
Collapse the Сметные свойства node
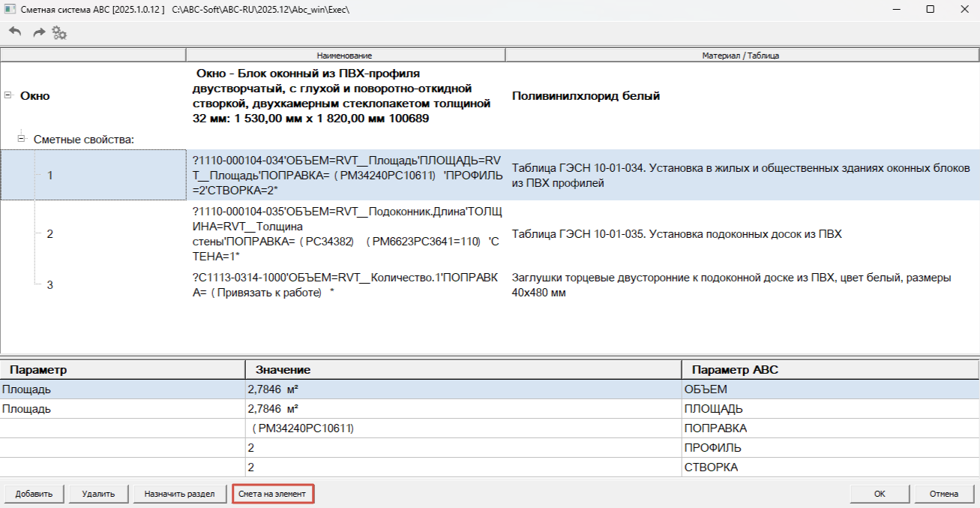tap(21, 139)
